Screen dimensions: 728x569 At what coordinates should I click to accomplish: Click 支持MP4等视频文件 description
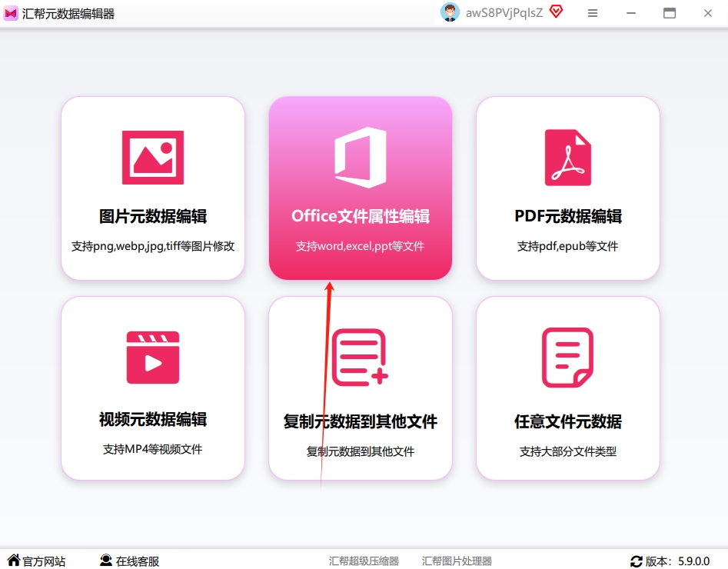tap(153, 449)
